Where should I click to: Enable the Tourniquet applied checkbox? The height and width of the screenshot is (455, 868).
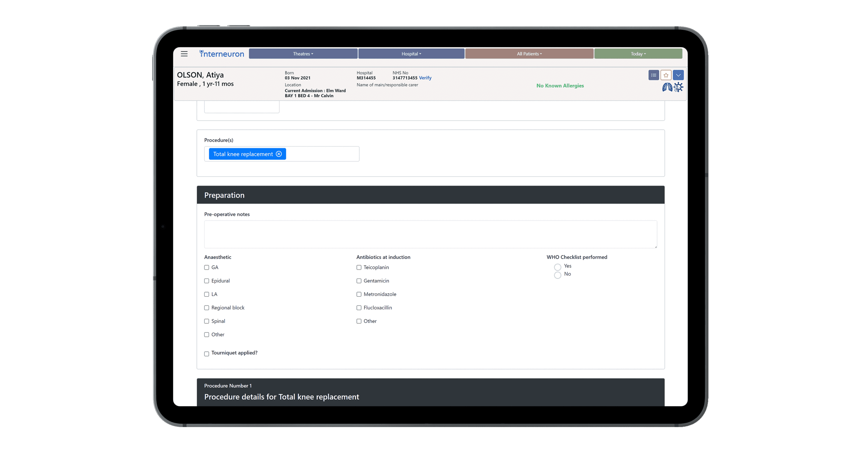point(207,354)
